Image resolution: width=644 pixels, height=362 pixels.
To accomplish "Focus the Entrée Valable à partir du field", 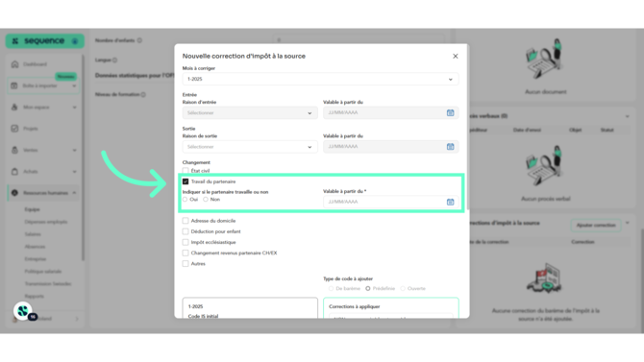I will tap(390, 113).
